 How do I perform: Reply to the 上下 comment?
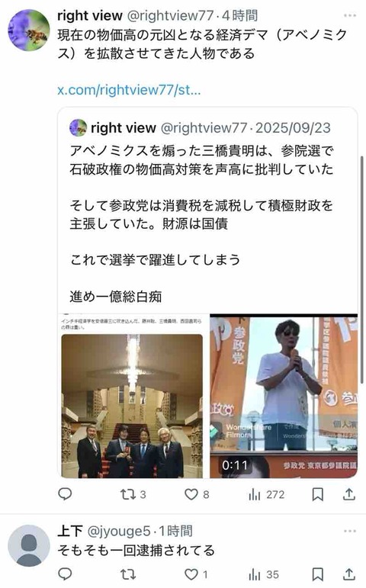[x=65, y=574]
